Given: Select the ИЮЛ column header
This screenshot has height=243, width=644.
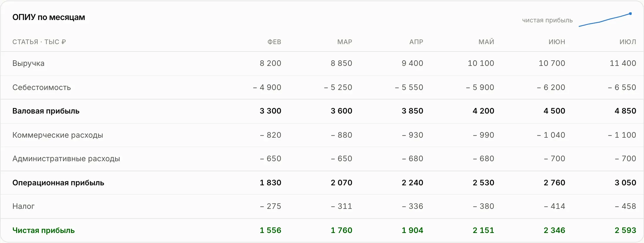Looking at the screenshot, I should tap(628, 42).
